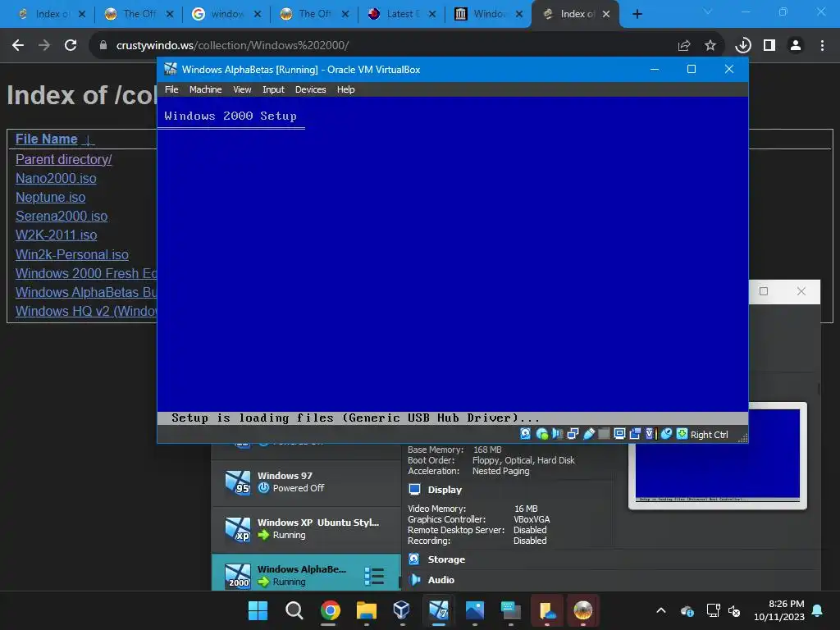The height and width of the screenshot is (630, 840).
Task: Bookmark this page with the star icon
Action: pyautogui.click(x=710, y=46)
